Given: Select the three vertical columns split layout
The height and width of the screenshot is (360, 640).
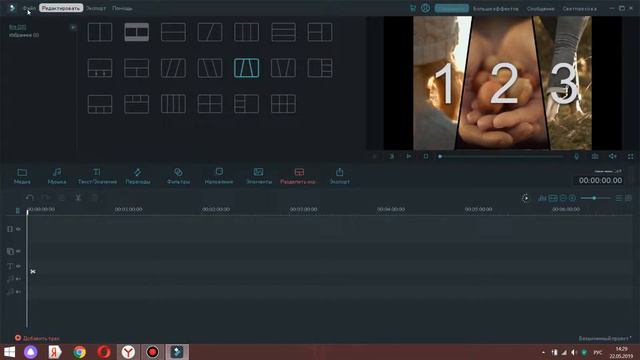Looking at the screenshot, I should point(247,32).
